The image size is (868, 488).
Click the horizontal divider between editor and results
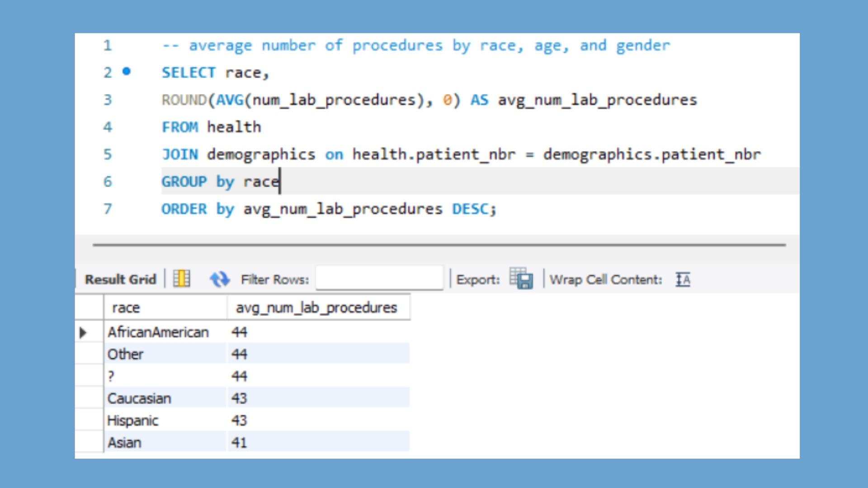tap(439, 245)
